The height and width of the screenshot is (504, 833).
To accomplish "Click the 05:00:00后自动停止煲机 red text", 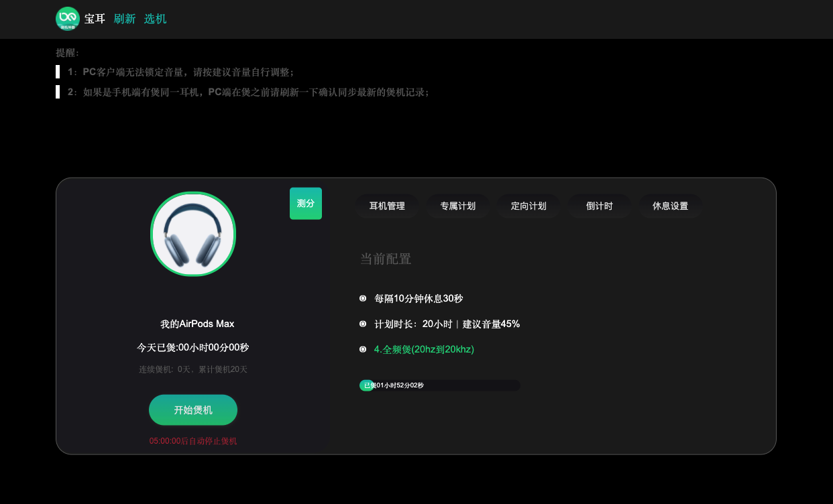I will (193, 441).
